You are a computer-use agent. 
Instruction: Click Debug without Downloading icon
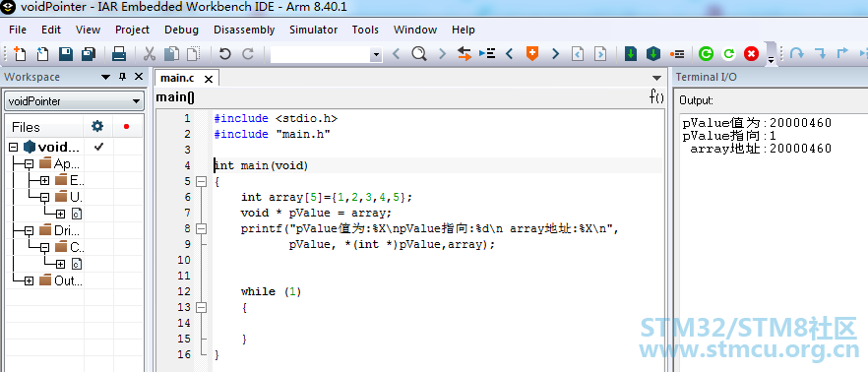point(728,54)
